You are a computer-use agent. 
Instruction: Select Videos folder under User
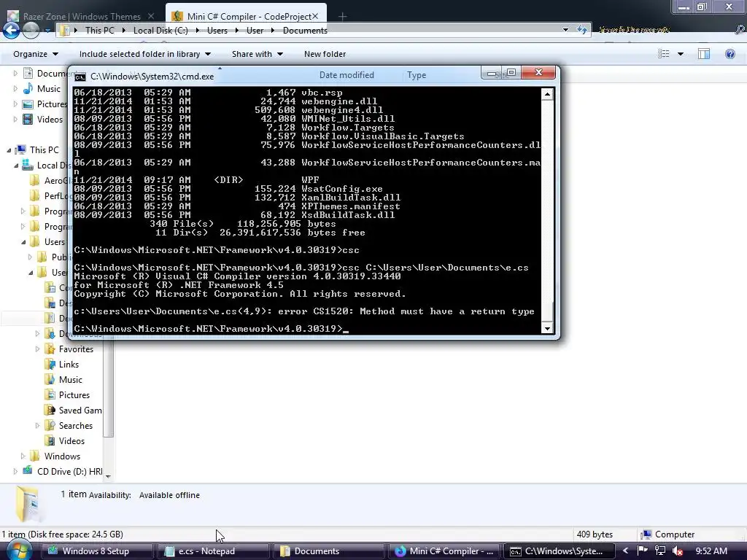click(71, 441)
